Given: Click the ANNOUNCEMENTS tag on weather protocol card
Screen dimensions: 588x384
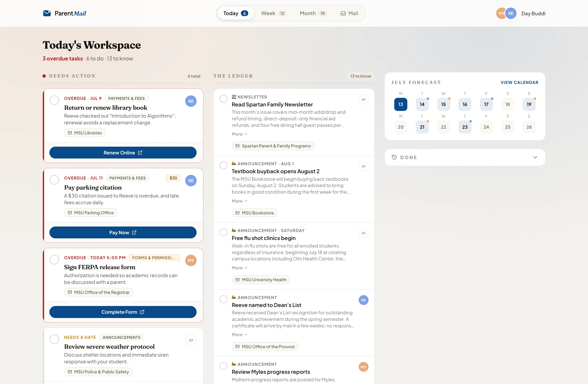Looking at the screenshot, I should [121, 337].
